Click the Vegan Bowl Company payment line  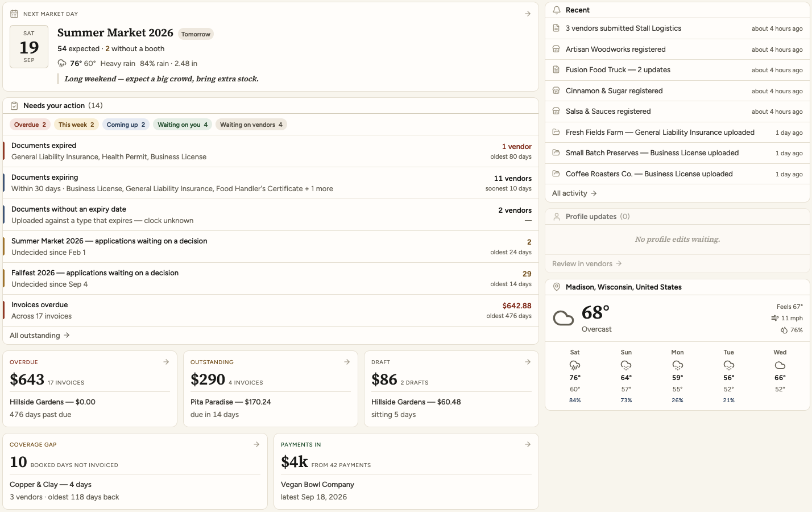point(317,485)
